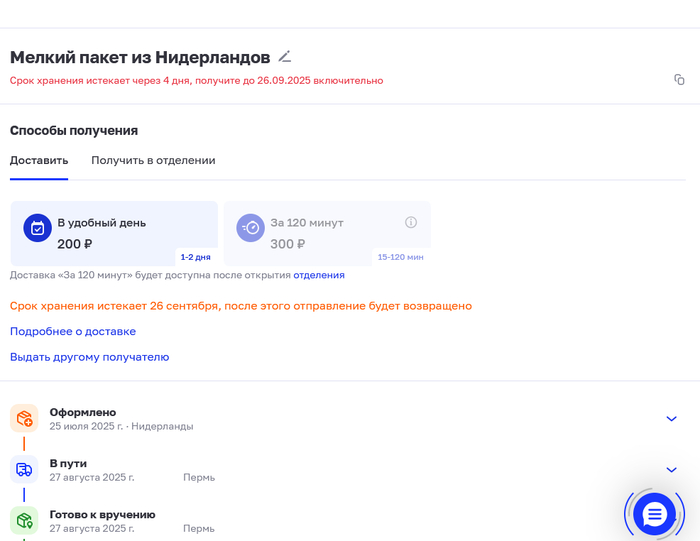The width and height of the screenshot is (700, 541).
Task: Copy tracking number with the copy icon
Action: (x=679, y=80)
